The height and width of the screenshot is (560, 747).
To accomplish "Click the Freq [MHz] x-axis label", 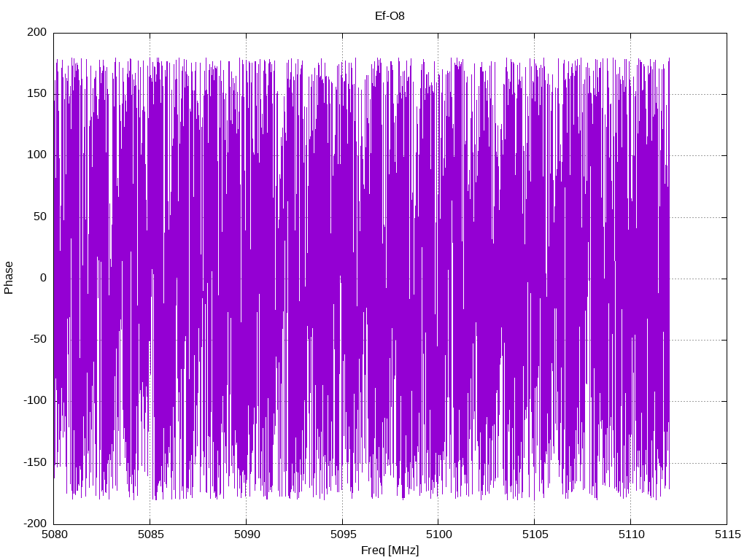I will pyautogui.click(x=390, y=551).
